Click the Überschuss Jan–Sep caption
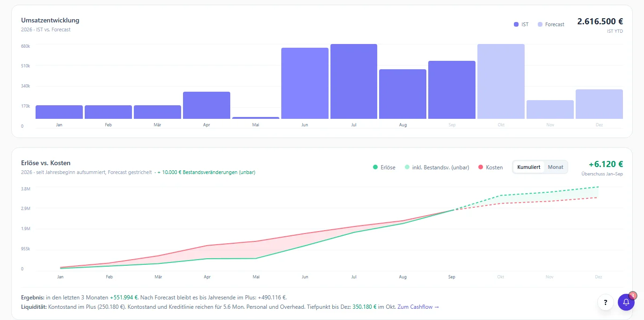Image resolution: width=644 pixels, height=320 pixels. 602,174
